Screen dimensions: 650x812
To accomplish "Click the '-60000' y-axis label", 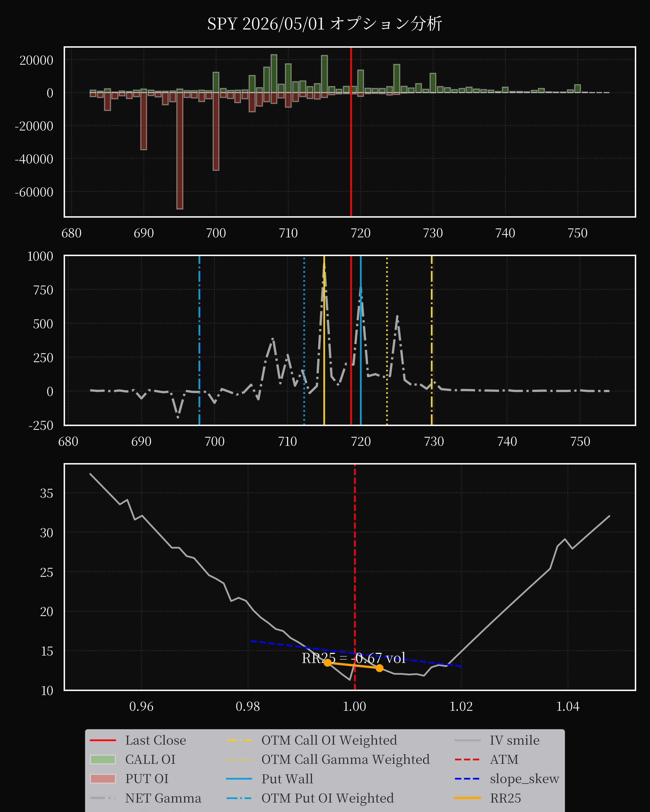I will pyautogui.click(x=34, y=192).
